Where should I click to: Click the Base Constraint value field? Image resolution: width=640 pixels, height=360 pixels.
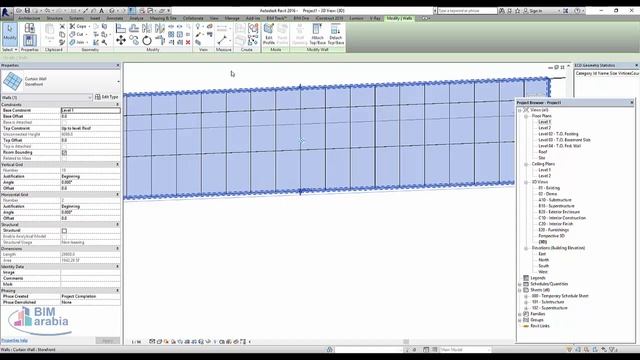click(91, 110)
